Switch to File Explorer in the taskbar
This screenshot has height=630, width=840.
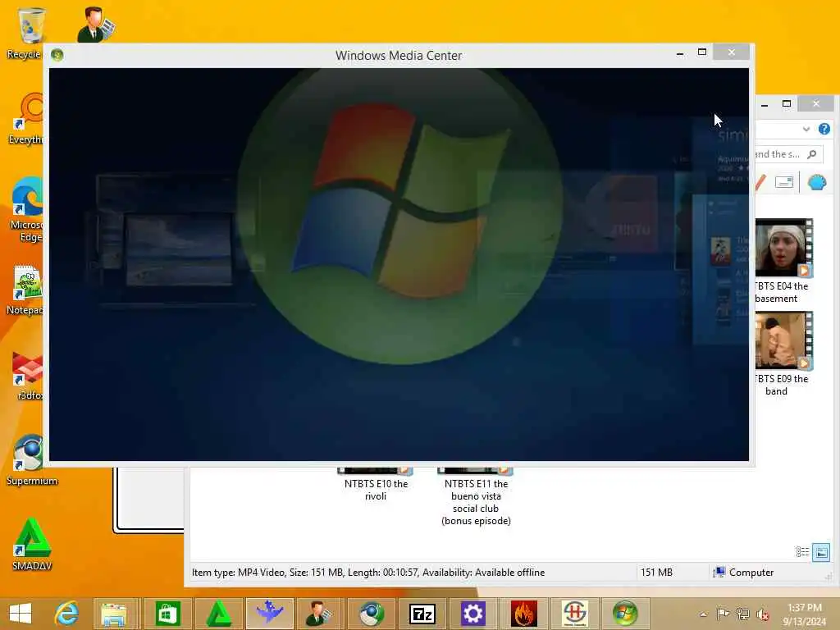pos(113,614)
